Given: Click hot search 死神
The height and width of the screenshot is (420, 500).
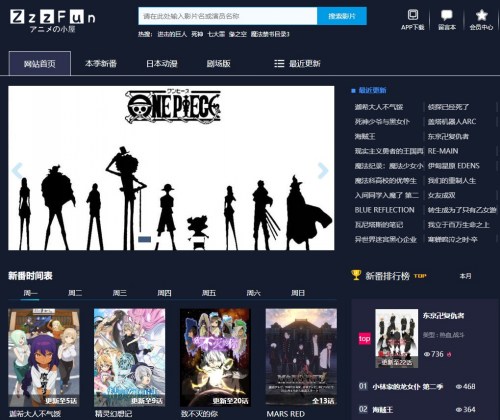Looking at the screenshot, I should point(197,34).
